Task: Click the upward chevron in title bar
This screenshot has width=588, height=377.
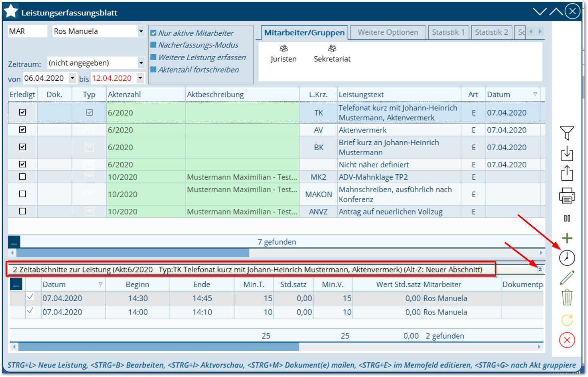Action: (x=556, y=11)
